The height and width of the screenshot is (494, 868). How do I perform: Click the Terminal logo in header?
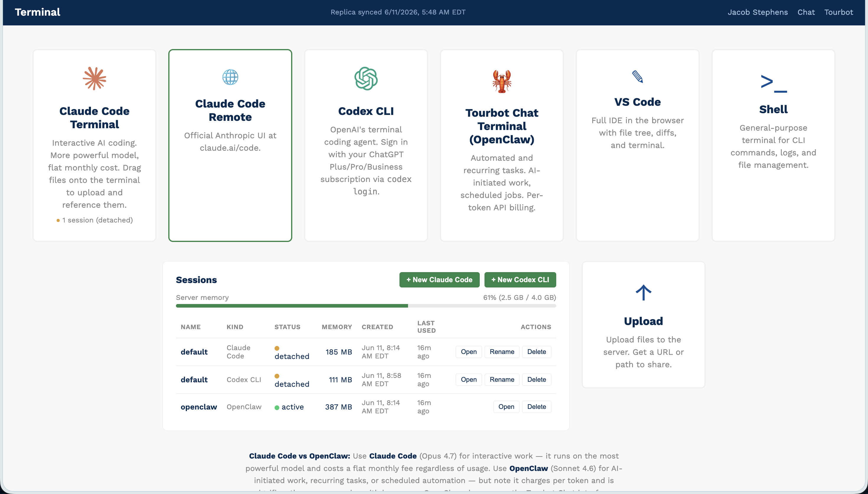coord(37,12)
